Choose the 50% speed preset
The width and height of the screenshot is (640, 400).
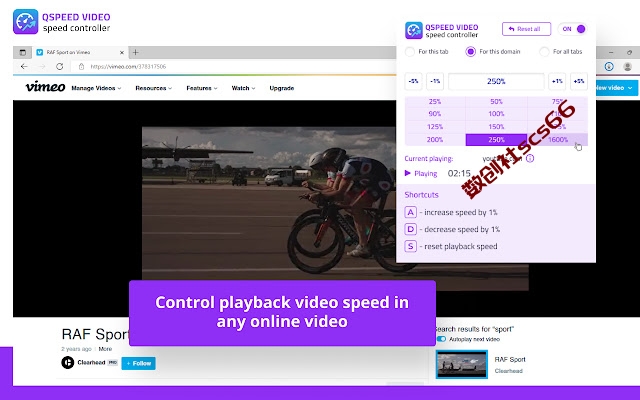click(x=496, y=101)
